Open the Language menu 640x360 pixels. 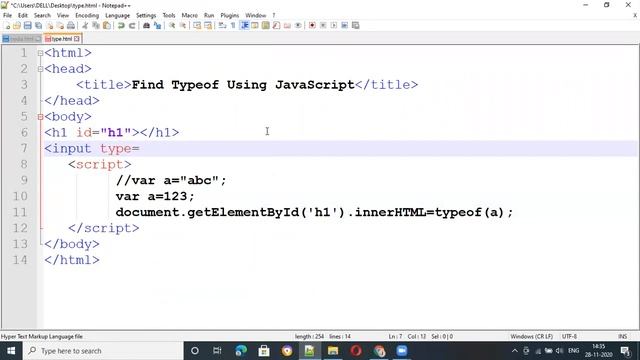pos(118,16)
